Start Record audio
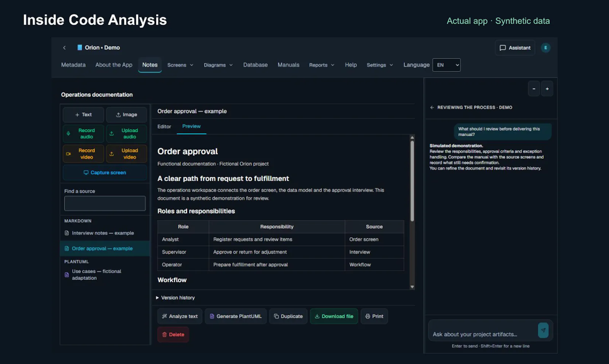This screenshot has width=609, height=364. pos(83,134)
